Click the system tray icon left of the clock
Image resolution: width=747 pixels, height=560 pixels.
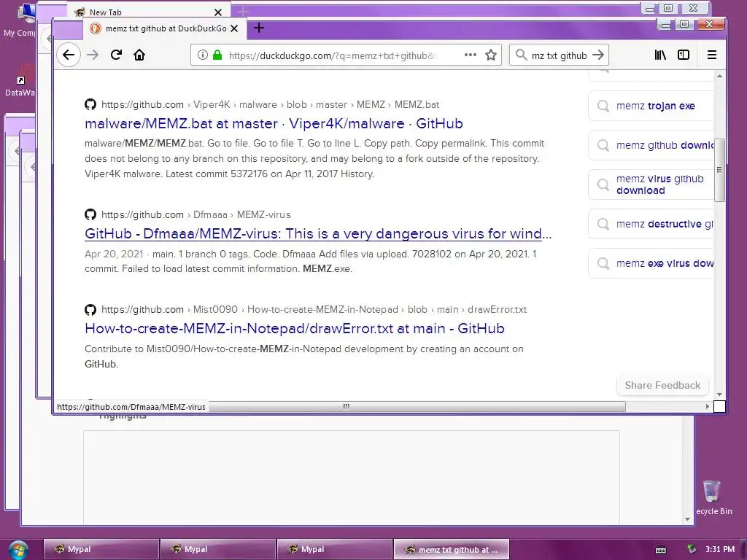coord(692,550)
